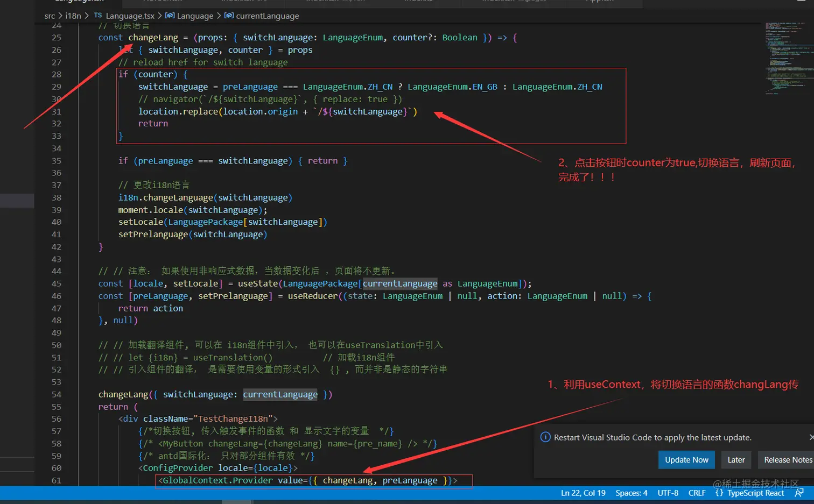Viewport: 814px width, 504px height.
Task: Click setLocale call on line 40
Action: pyautogui.click(x=223, y=222)
